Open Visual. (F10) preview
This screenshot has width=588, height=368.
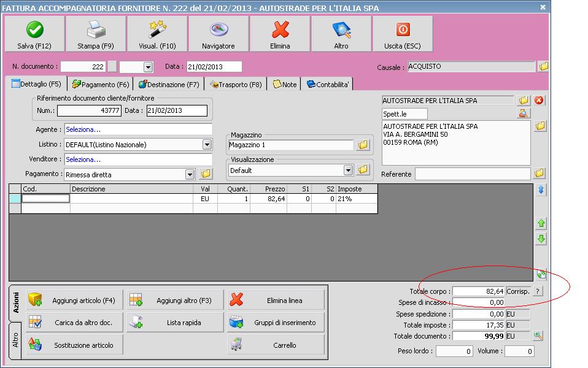pyautogui.click(x=157, y=34)
